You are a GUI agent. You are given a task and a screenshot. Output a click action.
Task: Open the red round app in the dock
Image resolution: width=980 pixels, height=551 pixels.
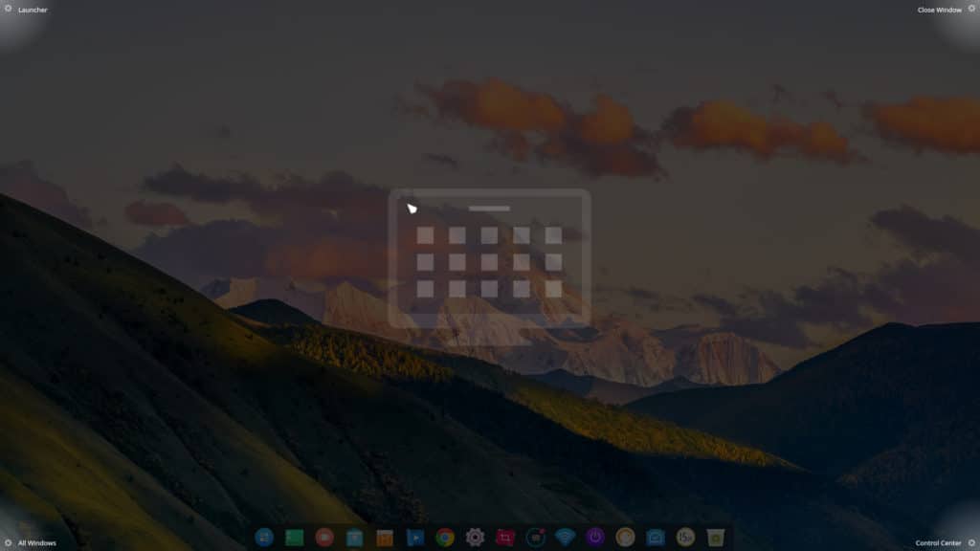pyautogui.click(x=323, y=538)
